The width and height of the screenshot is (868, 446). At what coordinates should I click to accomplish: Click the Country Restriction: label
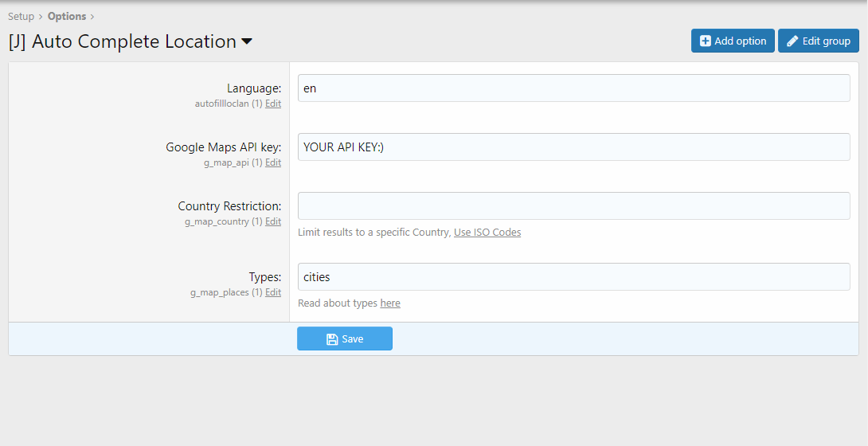point(229,206)
